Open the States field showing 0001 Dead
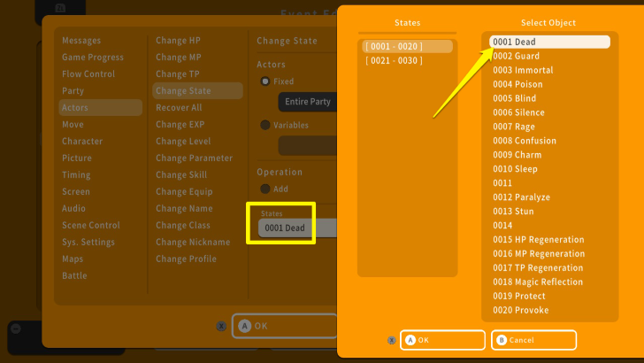Image resolution: width=644 pixels, height=363 pixels. 297,228
